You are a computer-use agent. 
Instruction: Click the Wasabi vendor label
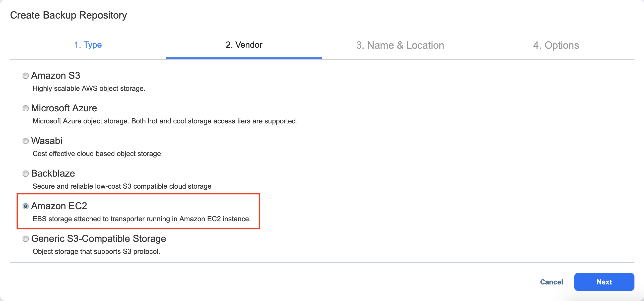(47, 141)
